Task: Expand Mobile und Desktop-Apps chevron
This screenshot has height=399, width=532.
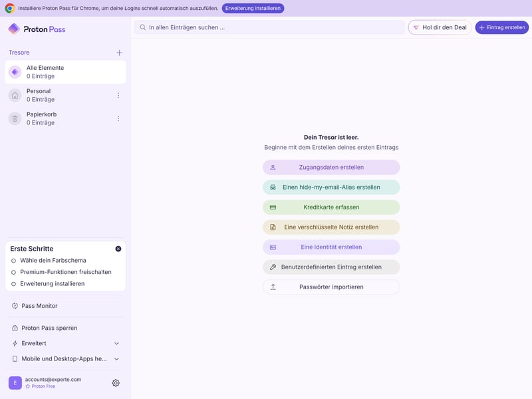Action: click(116, 359)
